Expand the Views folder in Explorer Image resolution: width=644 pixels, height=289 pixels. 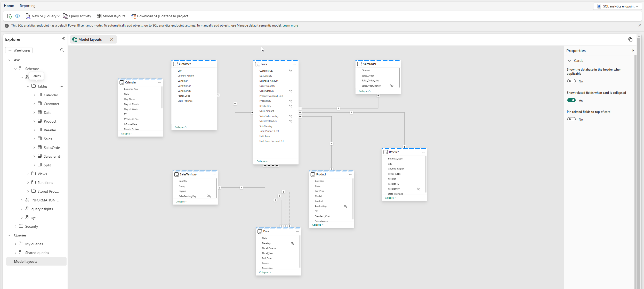tap(28, 174)
